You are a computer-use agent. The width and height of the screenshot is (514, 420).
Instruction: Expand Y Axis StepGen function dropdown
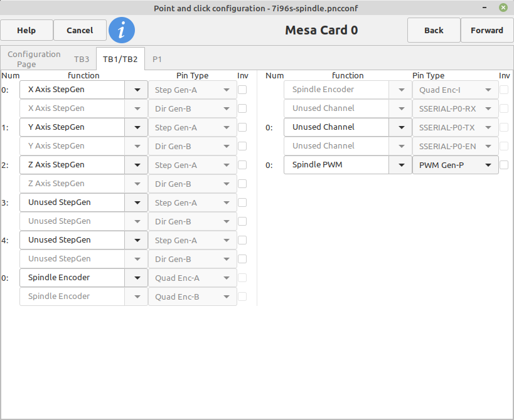[137, 127]
